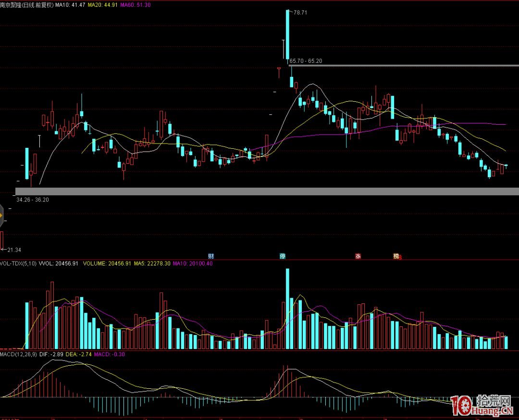
Task: Click the MA10: 41.47 price indicator label
Action: tap(70, 5)
